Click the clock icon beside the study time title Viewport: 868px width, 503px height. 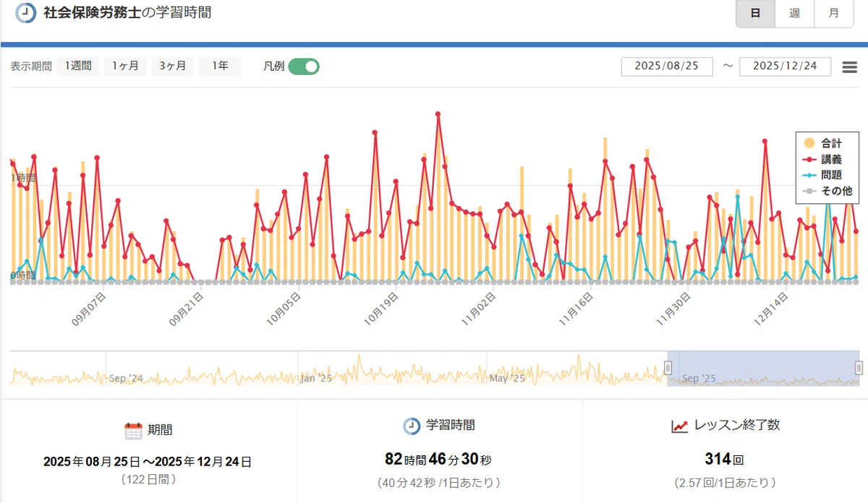point(26,14)
